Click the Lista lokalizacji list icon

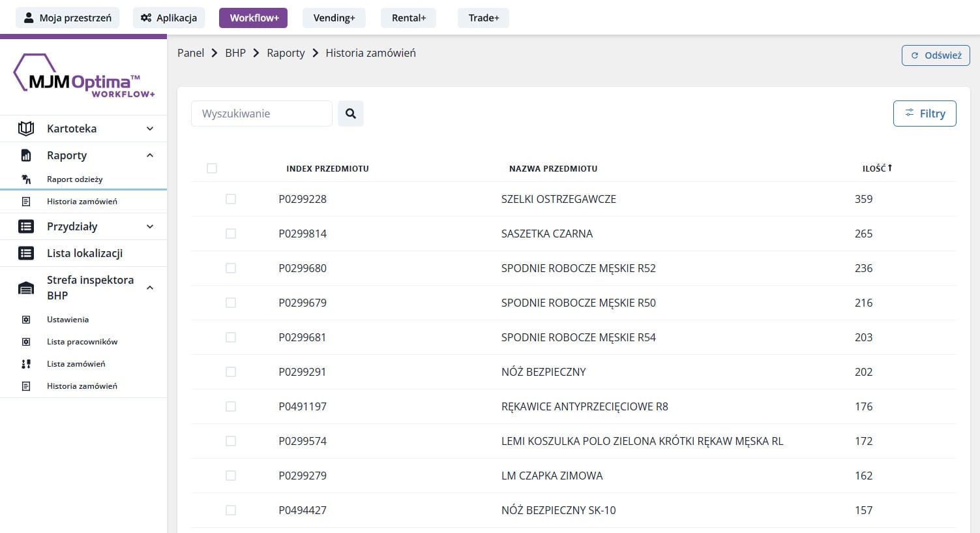(26, 253)
